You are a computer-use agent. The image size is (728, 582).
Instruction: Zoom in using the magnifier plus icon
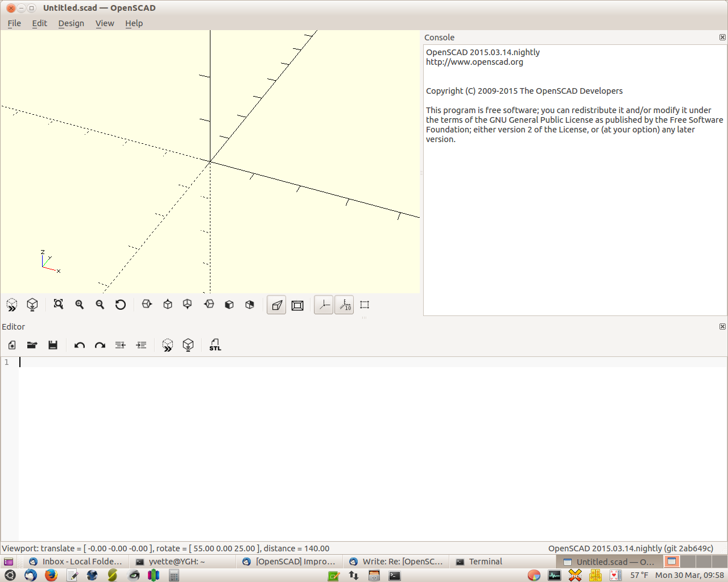[80, 305]
